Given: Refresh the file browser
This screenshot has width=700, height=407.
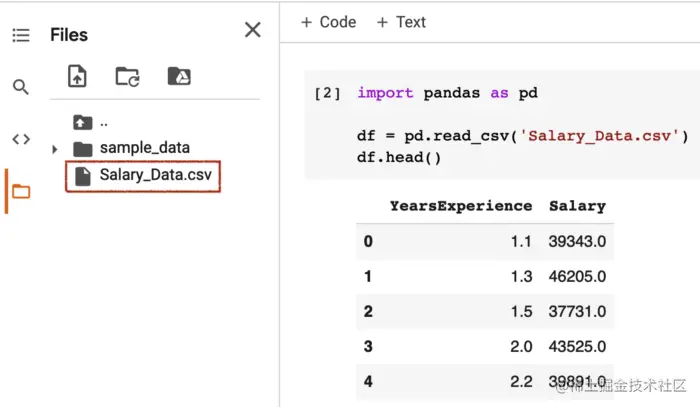Looking at the screenshot, I should click(127, 76).
